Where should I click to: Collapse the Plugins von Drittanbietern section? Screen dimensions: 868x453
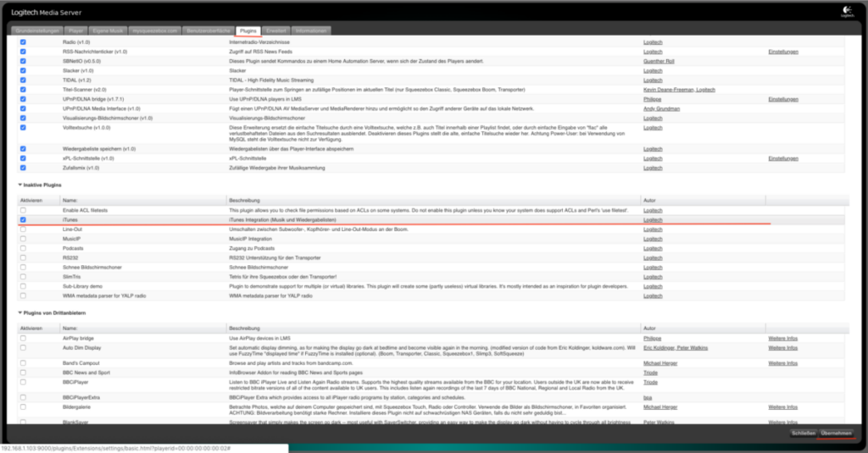[x=20, y=313]
